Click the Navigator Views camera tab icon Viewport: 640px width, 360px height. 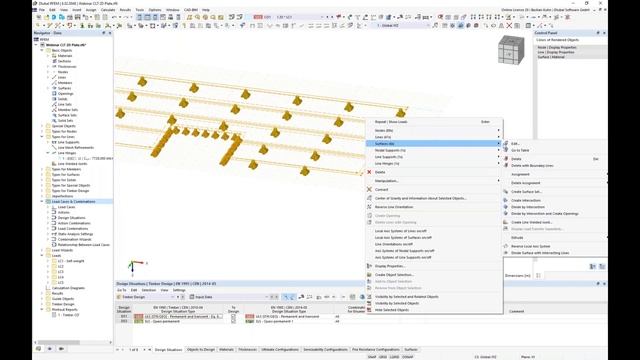coord(62,349)
